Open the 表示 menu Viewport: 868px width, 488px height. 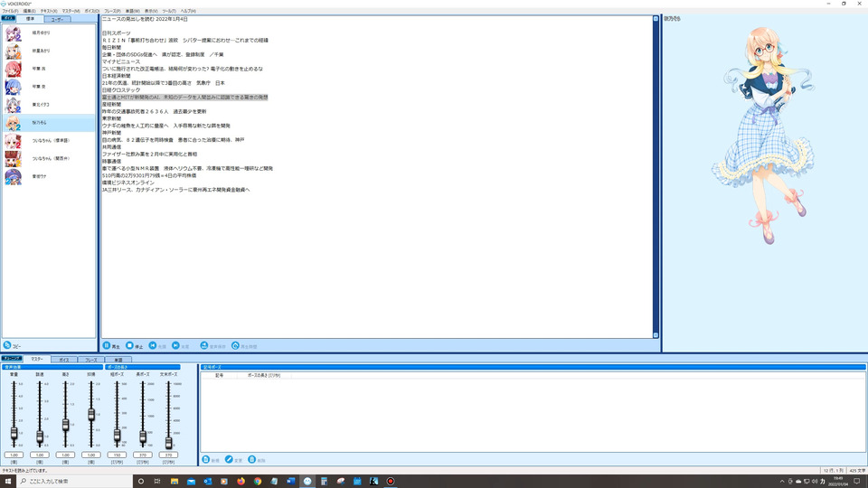click(x=151, y=11)
